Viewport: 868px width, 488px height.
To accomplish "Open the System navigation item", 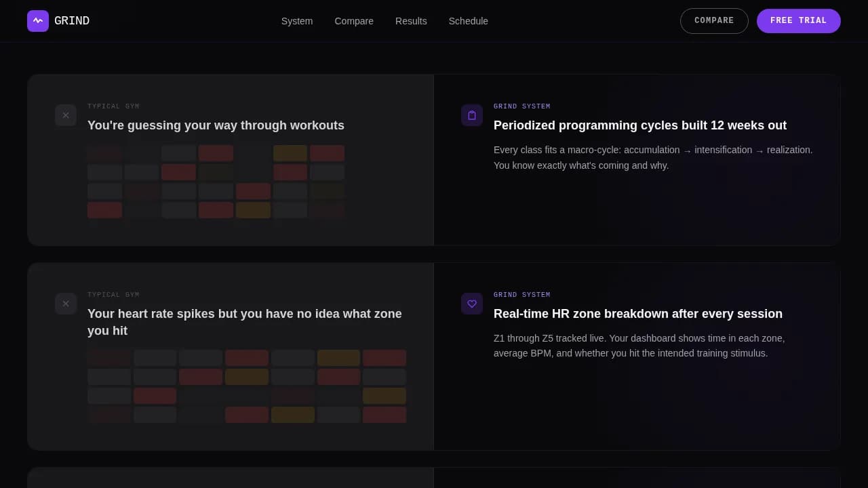I will 296,21.
